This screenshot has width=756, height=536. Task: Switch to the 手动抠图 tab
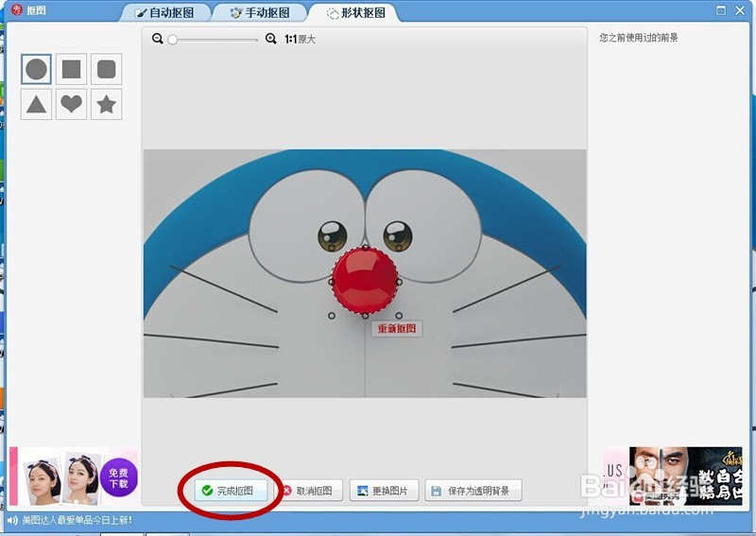tap(261, 12)
